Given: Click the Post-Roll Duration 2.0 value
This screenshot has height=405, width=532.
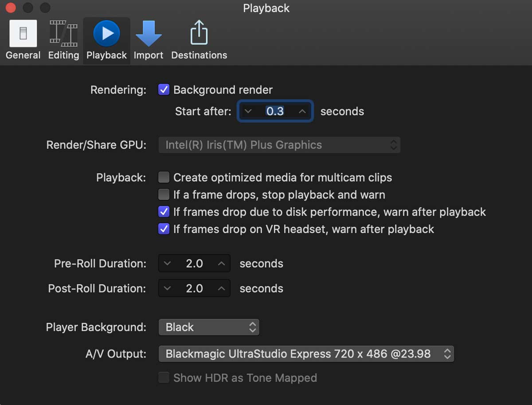Looking at the screenshot, I should (x=194, y=288).
